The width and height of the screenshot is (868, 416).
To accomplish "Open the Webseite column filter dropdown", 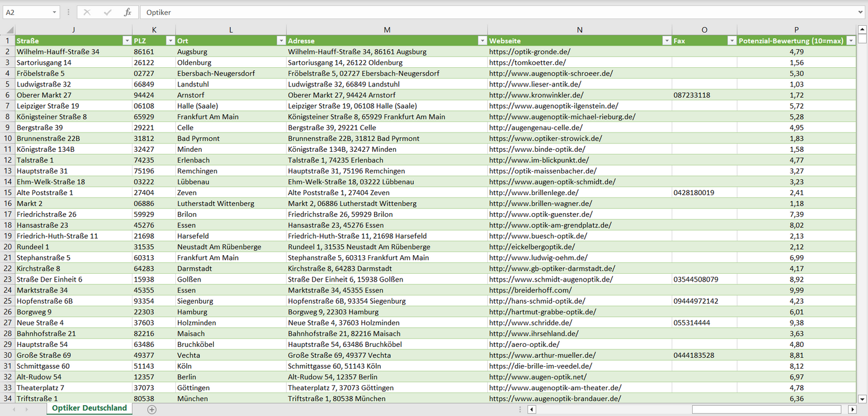I will (666, 41).
